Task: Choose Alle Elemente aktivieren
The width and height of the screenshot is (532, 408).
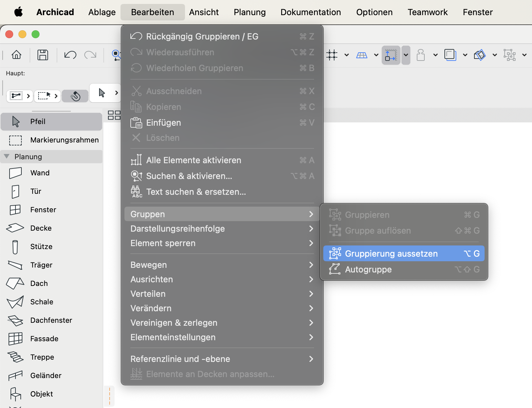Action: pyautogui.click(x=222, y=160)
